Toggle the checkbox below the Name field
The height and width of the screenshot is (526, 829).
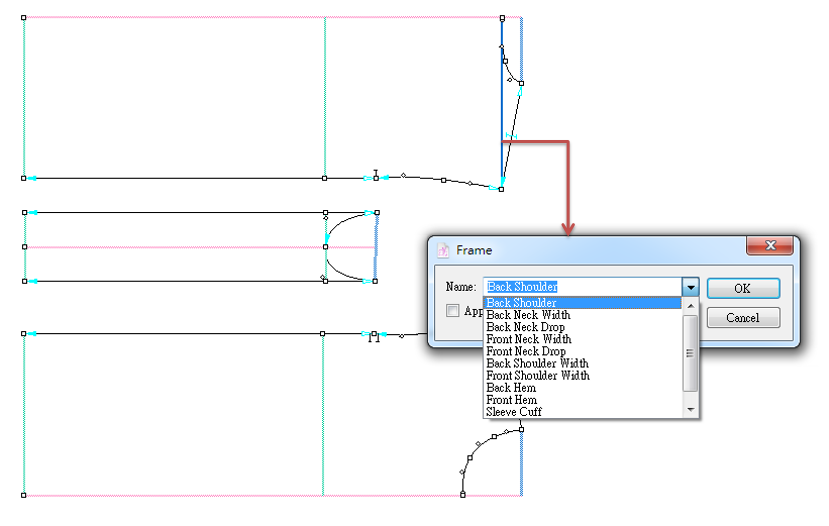click(453, 311)
